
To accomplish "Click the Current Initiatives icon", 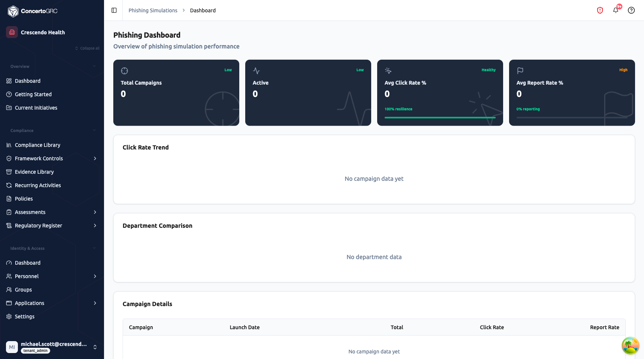I will 9,108.
